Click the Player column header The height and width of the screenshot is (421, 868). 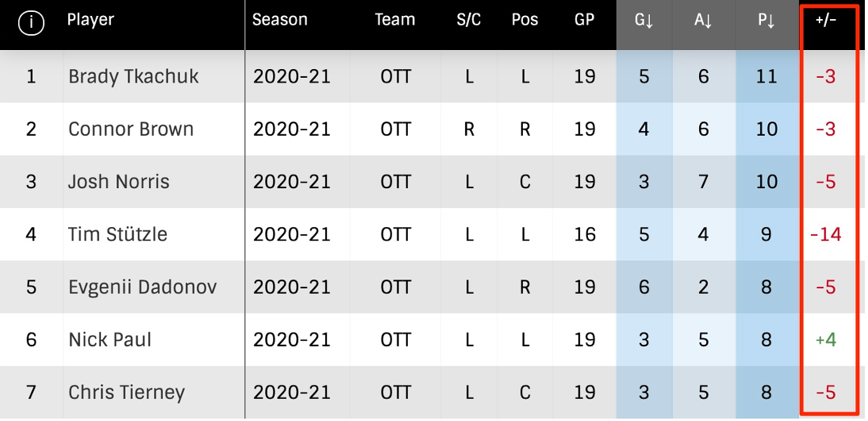[90, 21]
